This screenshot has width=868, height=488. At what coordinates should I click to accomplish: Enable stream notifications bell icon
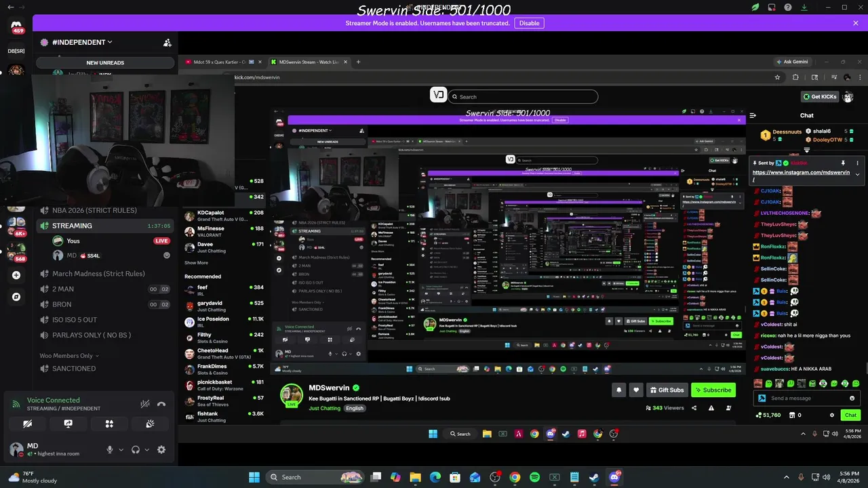(618, 390)
